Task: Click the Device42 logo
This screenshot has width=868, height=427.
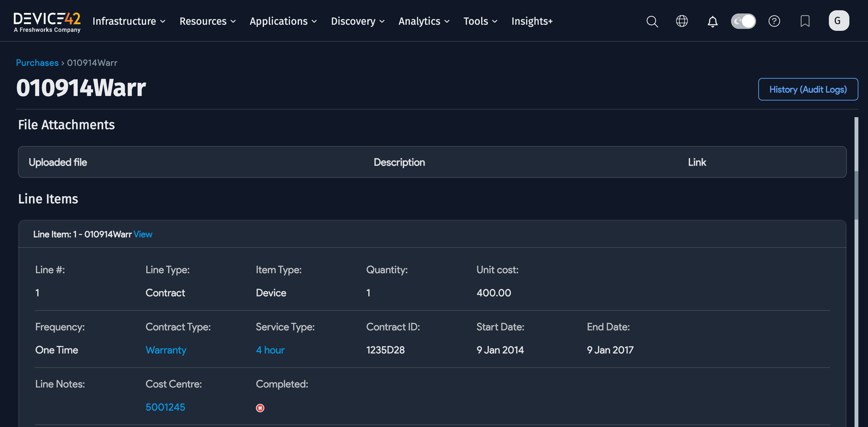Action: coord(47,22)
